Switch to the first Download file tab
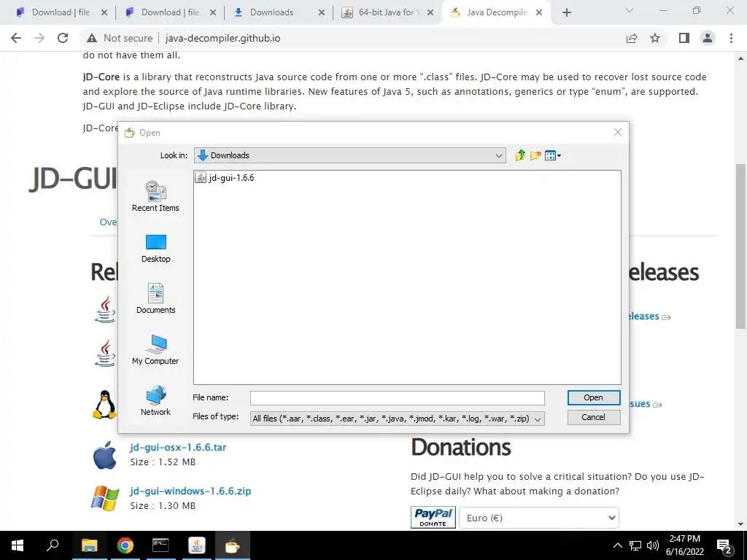Viewport: 747px width, 560px height. click(61, 12)
